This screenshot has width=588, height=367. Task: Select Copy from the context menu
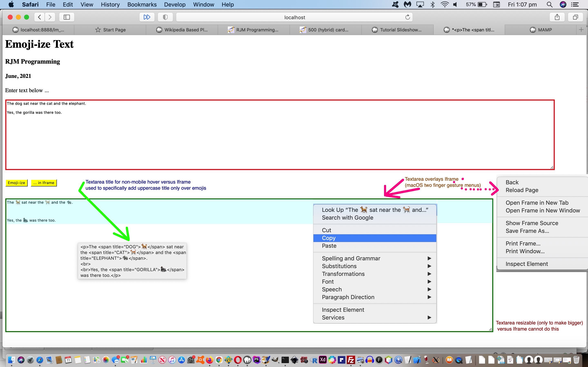[329, 238]
